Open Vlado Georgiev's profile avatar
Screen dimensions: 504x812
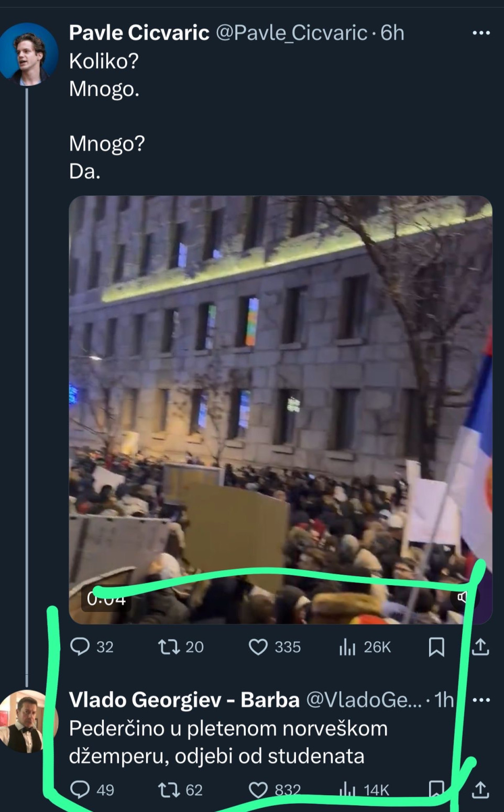pyautogui.click(x=26, y=721)
